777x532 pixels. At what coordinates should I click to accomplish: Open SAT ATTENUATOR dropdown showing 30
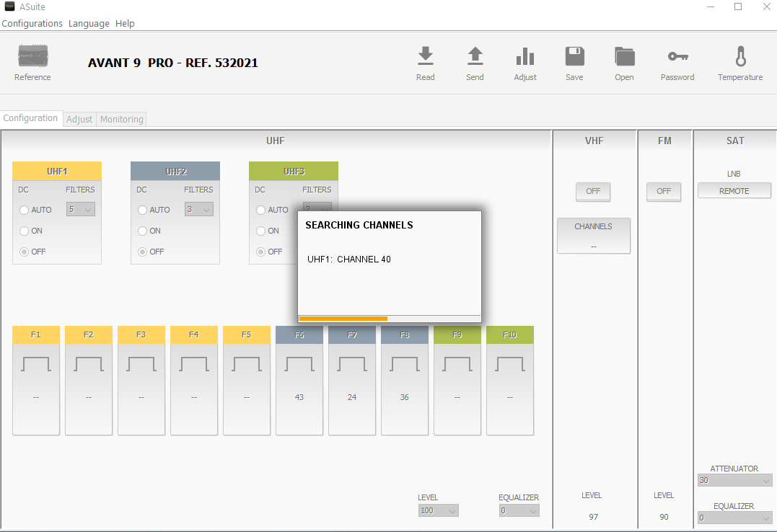[x=735, y=480]
